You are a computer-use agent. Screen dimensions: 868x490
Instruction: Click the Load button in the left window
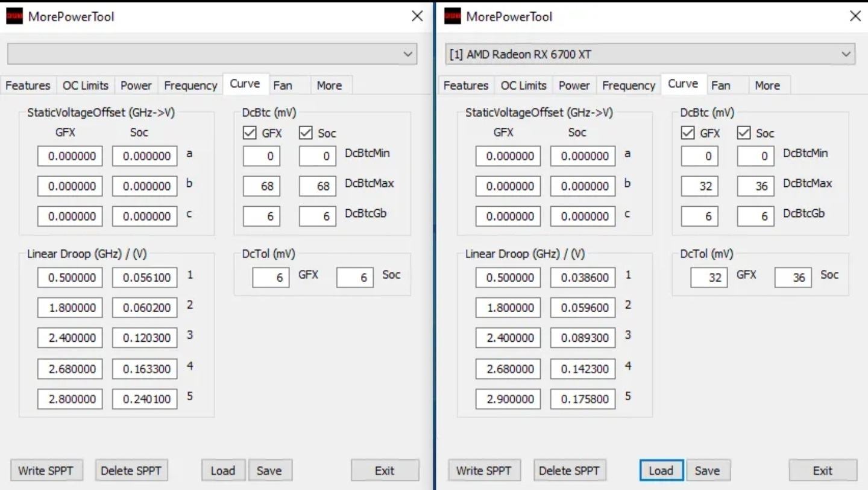pyautogui.click(x=223, y=471)
